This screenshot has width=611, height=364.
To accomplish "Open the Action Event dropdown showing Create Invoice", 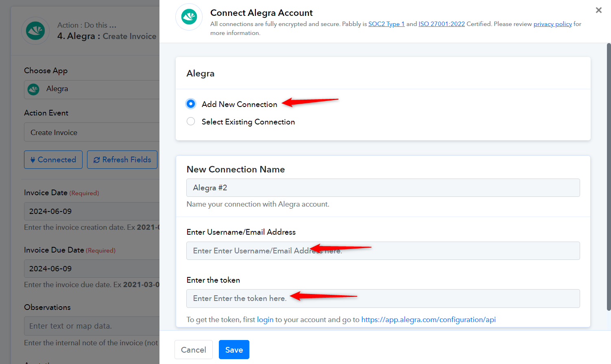I will (x=92, y=132).
